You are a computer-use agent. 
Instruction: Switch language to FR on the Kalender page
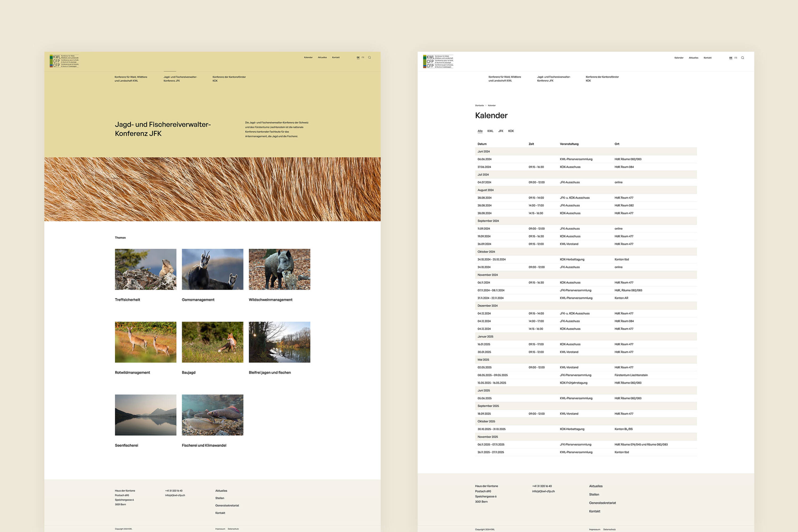[735, 58]
